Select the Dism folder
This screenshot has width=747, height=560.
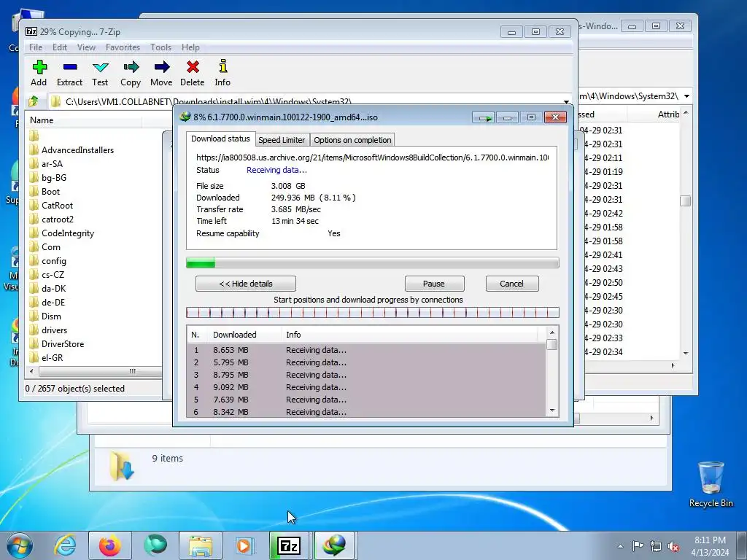(45, 316)
